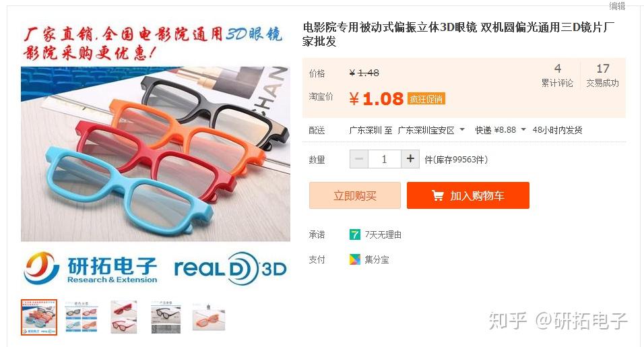Viewport: 644px width, 347px height.
Task: Decrease quantity with the minus button
Action: (x=359, y=159)
